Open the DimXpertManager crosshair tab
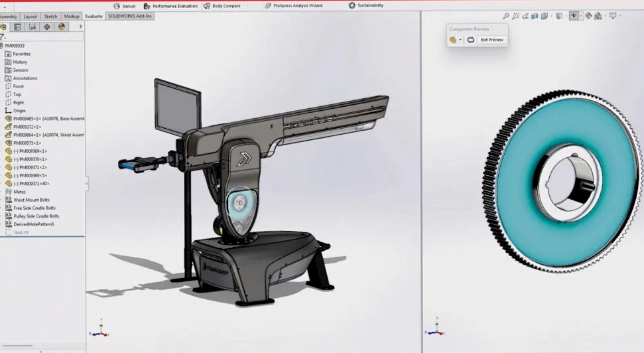Viewport: 644px width, 353px height. pyautogui.click(x=47, y=27)
